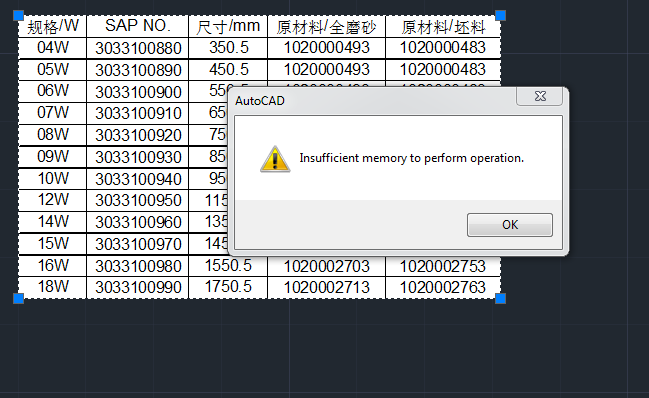Screen dimensions: 649x398
Task: Click cell 1020002753
Action: (443, 266)
